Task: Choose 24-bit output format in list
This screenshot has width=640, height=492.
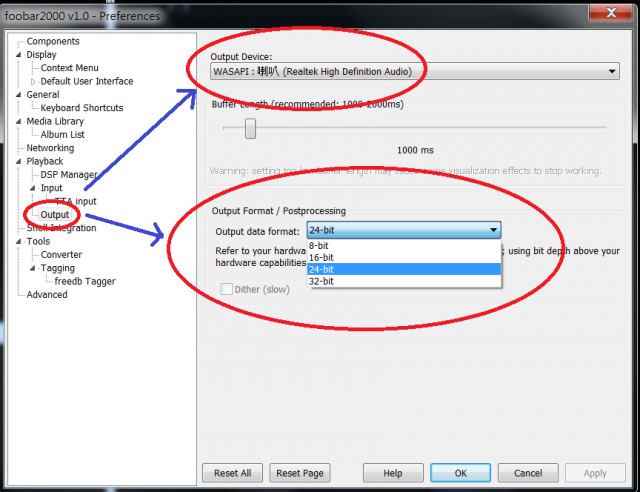Action: (x=404, y=269)
